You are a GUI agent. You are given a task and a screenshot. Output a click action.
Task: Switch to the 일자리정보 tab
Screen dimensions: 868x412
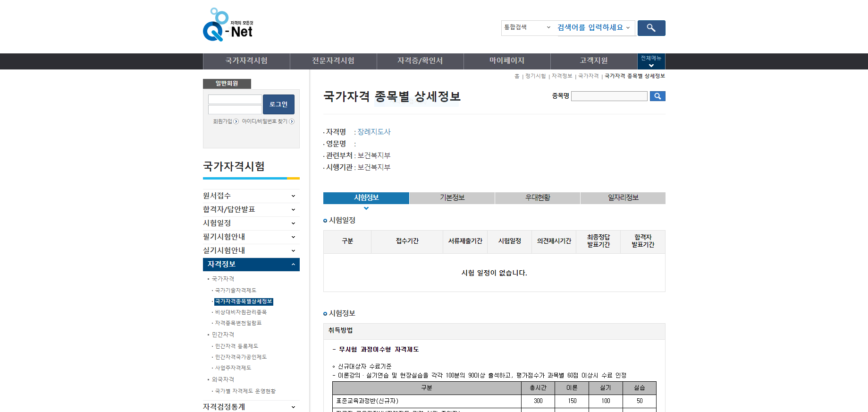point(623,198)
